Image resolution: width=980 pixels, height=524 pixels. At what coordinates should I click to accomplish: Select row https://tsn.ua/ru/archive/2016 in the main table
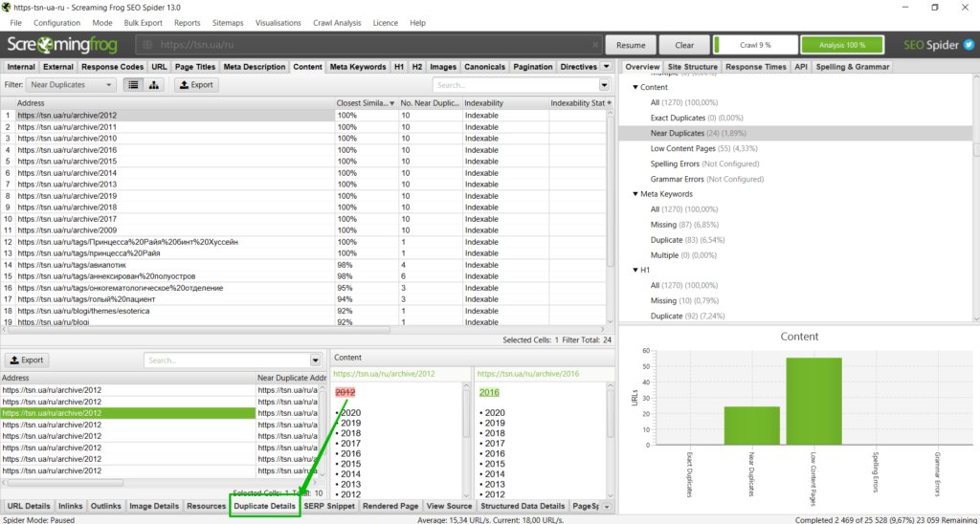point(303,150)
